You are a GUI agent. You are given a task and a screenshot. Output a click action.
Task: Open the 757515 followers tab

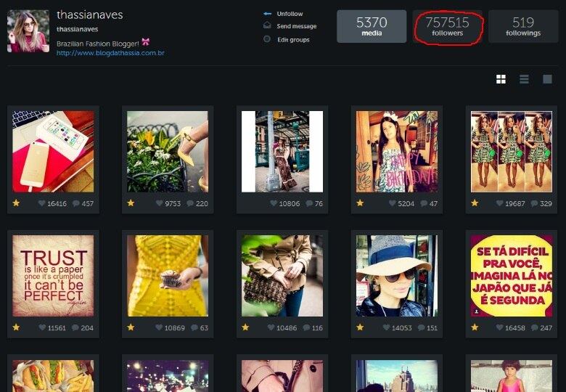click(447, 26)
